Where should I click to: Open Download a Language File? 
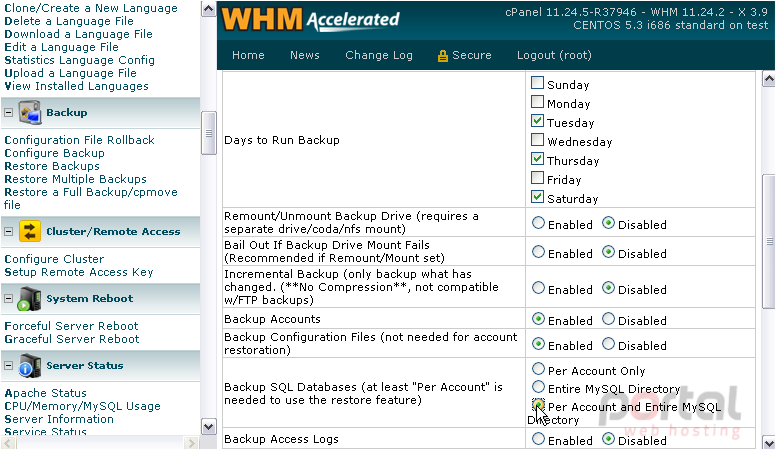(x=78, y=34)
